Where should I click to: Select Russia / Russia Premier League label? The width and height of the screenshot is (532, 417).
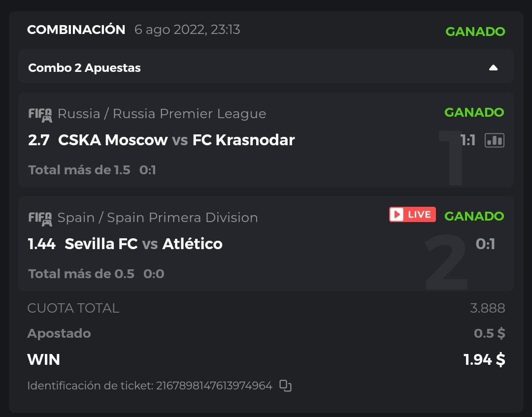pyautogui.click(x=162, y=114)
